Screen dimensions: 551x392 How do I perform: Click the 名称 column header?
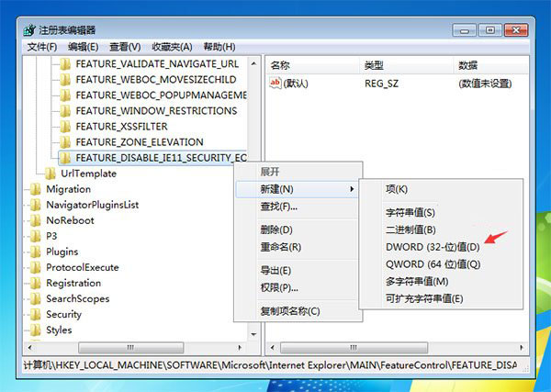[x=312, y=65]
